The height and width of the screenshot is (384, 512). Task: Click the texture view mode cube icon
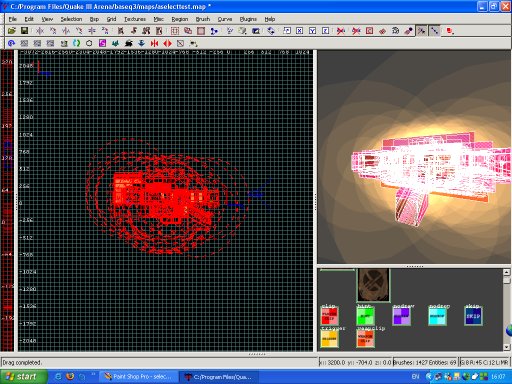(242, 31)
